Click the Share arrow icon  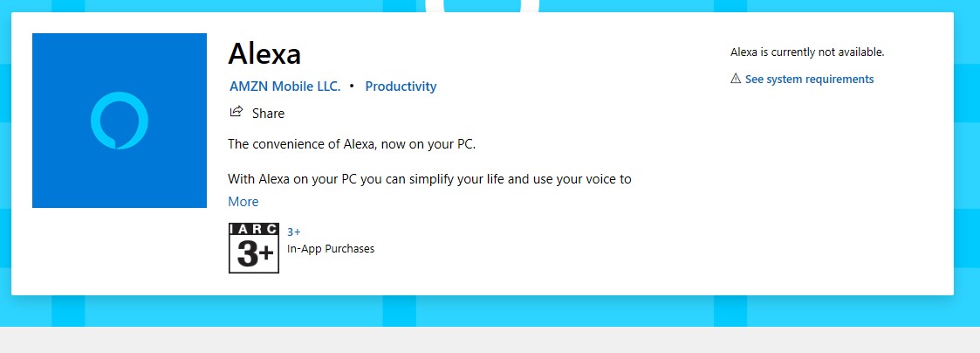click(236, 112)
